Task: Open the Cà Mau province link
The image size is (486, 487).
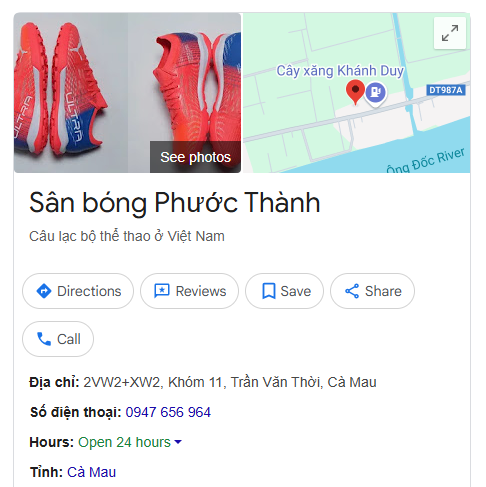Action: point(91,472)
